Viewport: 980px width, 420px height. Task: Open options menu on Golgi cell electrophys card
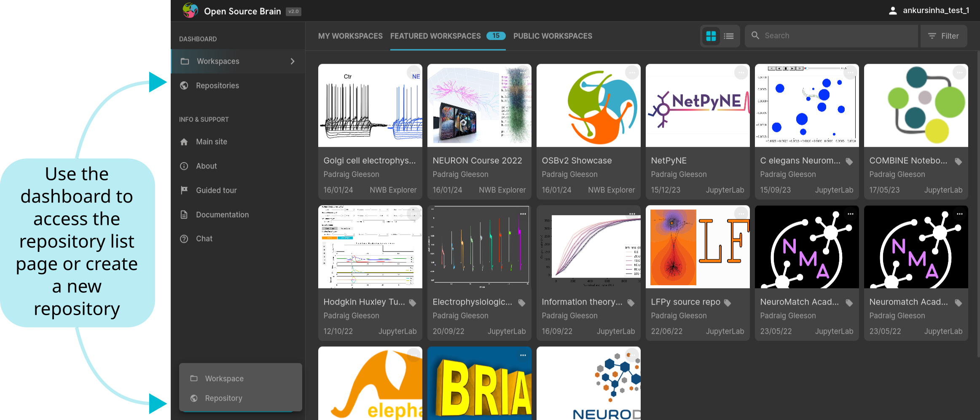click(x=414, y=73)
